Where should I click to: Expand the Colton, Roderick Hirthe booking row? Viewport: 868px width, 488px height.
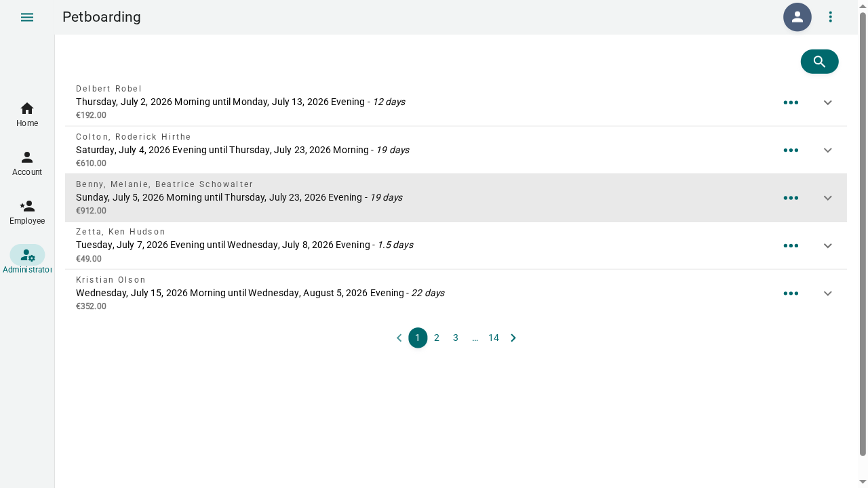pyautogui.click(x=827, y=150)
